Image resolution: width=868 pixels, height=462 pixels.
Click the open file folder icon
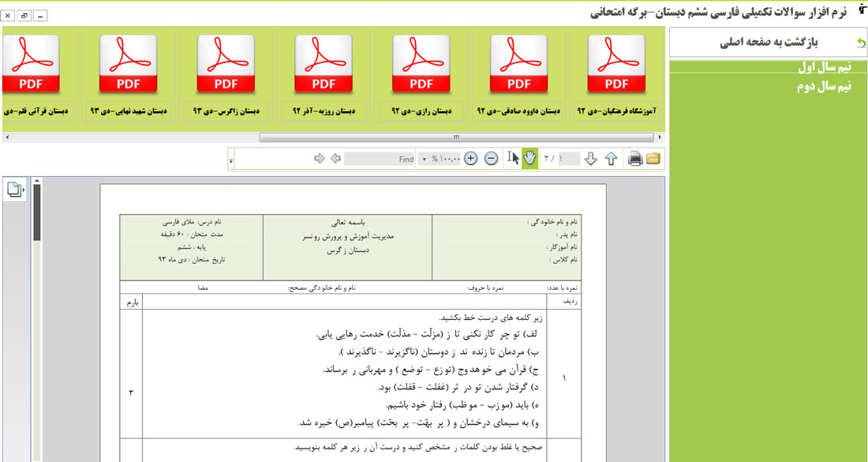[x=653, y=159]
